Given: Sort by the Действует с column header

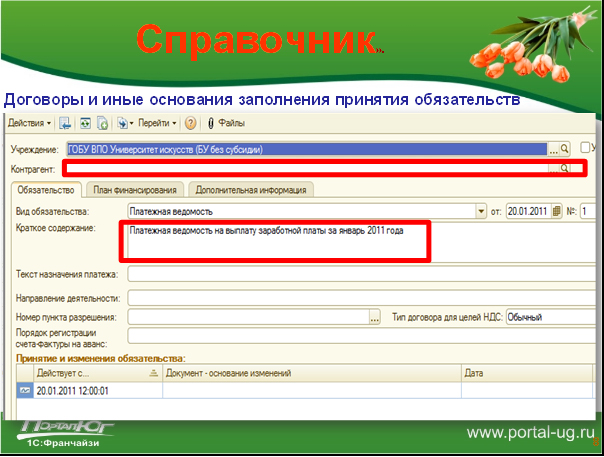Looking at the screenshot, I should pos(90,373).
